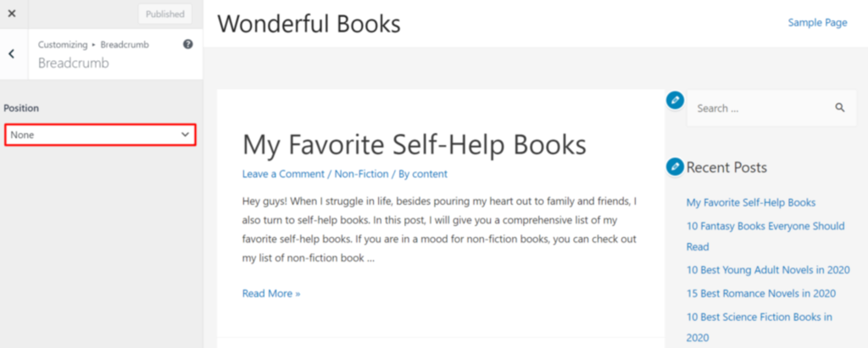Go back using the left chevron arrow

pyautogui.click(x=12, y=53)
